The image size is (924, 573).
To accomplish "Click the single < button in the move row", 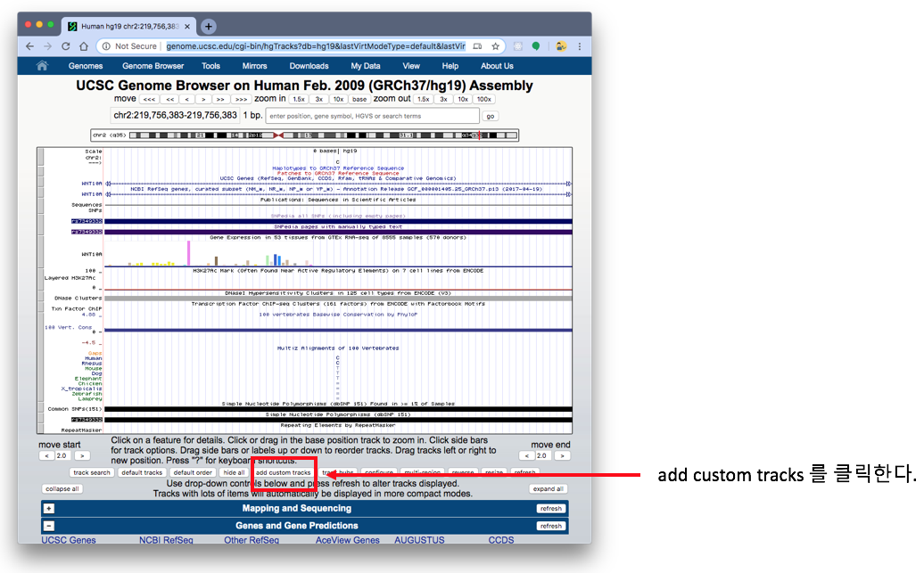I will 187,100.
